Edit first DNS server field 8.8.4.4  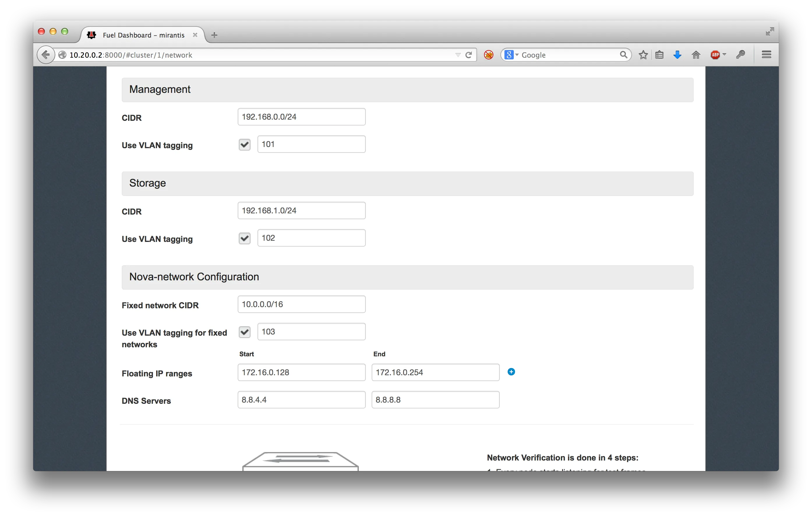[301, 400]
